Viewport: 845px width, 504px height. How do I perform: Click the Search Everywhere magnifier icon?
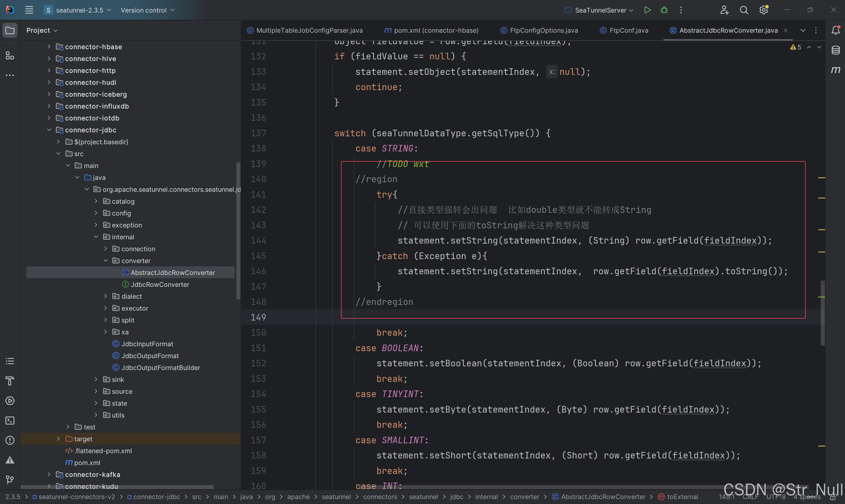click(744, 10)
